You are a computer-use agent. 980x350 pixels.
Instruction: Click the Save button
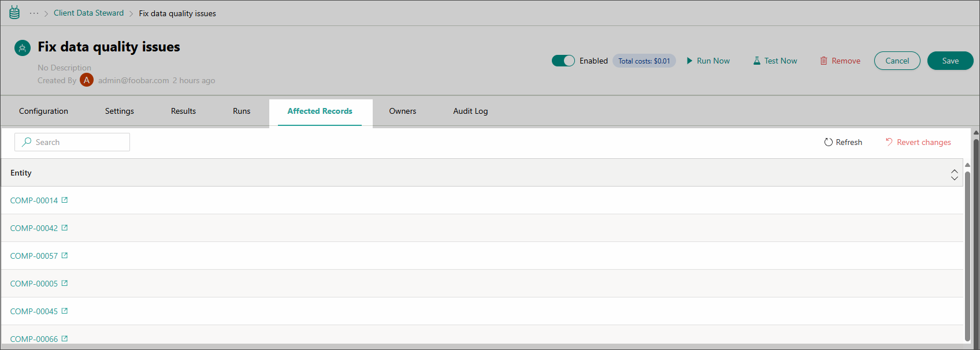pos(950,61)
